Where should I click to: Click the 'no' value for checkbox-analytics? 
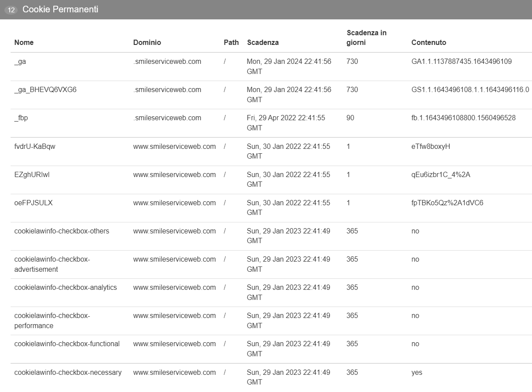click(x=415, y=288)
